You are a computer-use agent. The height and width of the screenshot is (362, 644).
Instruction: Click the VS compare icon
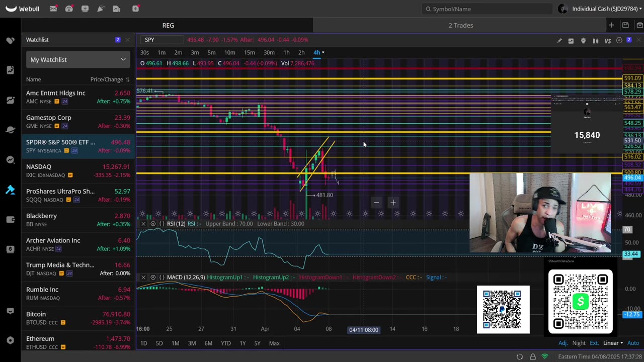[608, 41]
